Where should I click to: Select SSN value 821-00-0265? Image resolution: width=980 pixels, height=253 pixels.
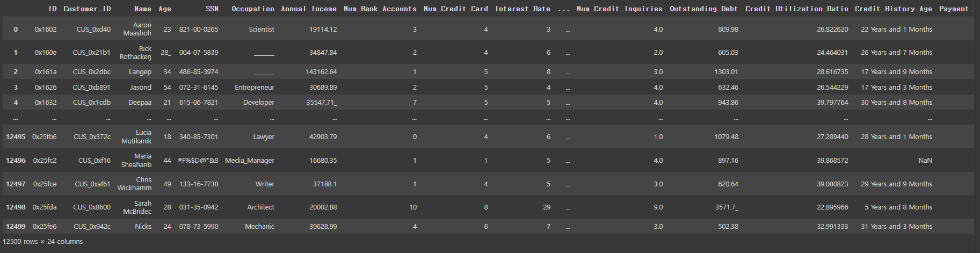[x=199, y=30]
